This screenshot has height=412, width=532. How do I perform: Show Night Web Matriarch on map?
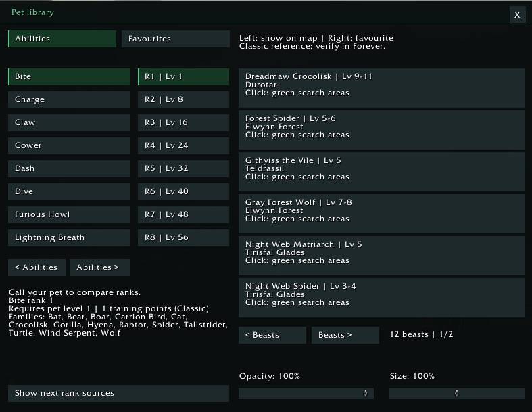click(381, 256)
